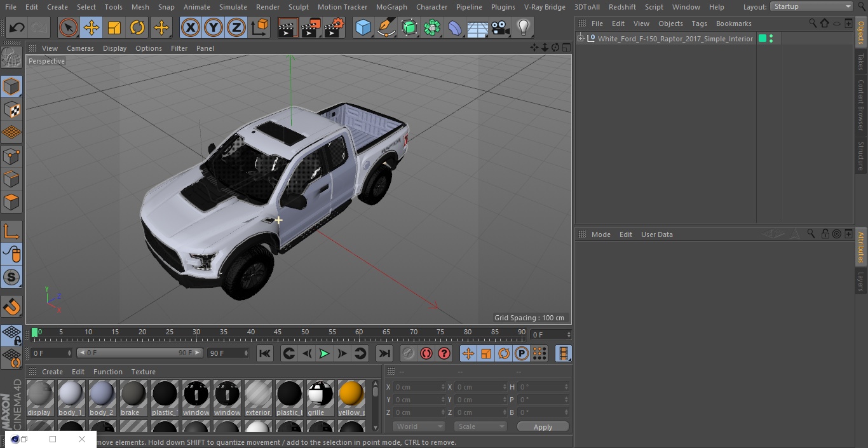Click the Attributes manager lock icon

pos(824,234)
